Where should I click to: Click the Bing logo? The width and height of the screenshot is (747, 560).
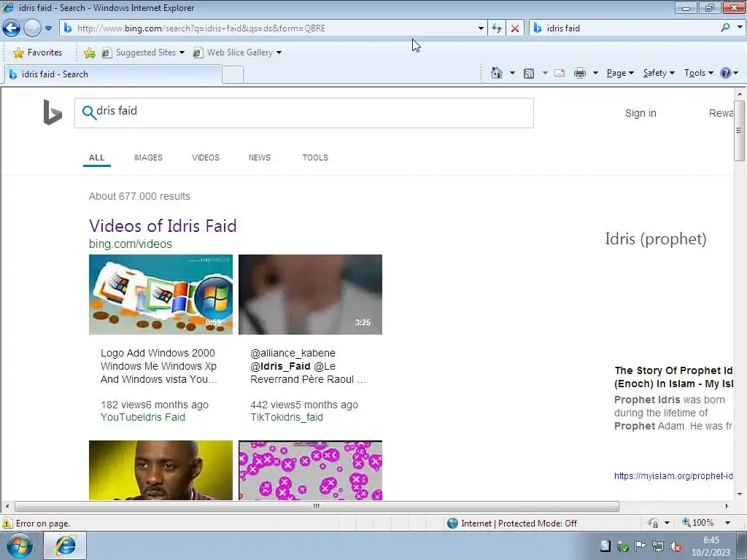pos(53,112)
